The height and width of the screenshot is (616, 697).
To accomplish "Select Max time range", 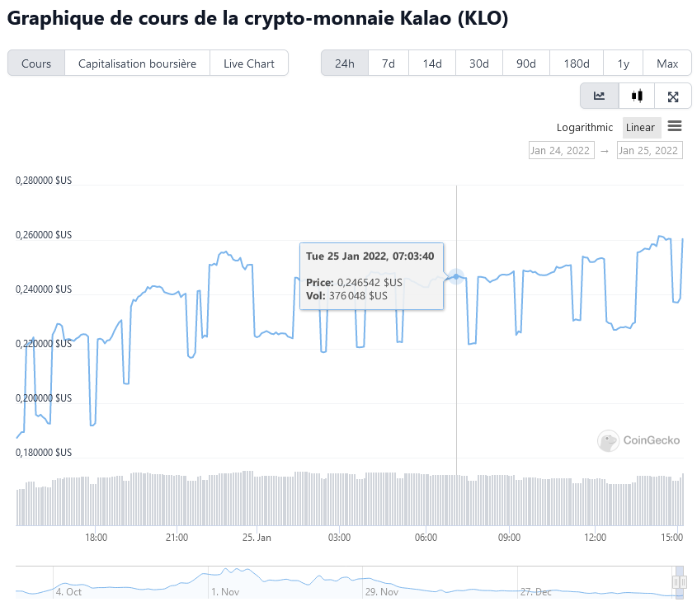I will click(x=667, y=63).
